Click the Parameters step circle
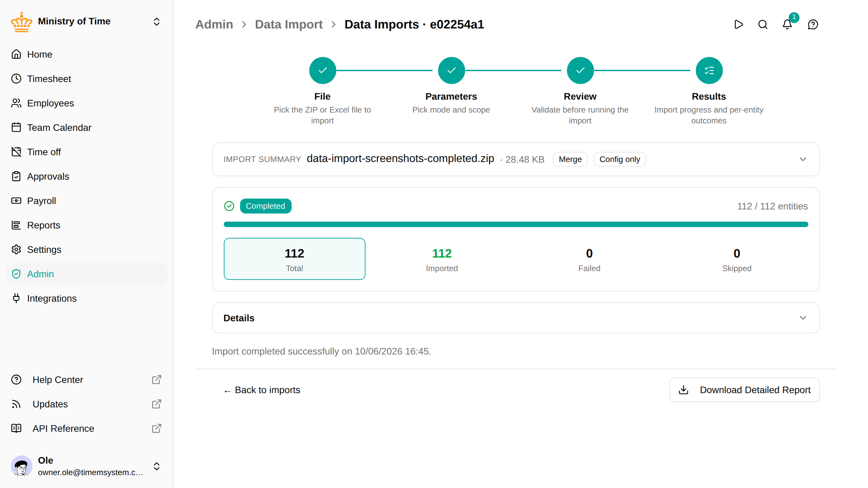Viewport: 868px width, 488px height. point(451,70)
